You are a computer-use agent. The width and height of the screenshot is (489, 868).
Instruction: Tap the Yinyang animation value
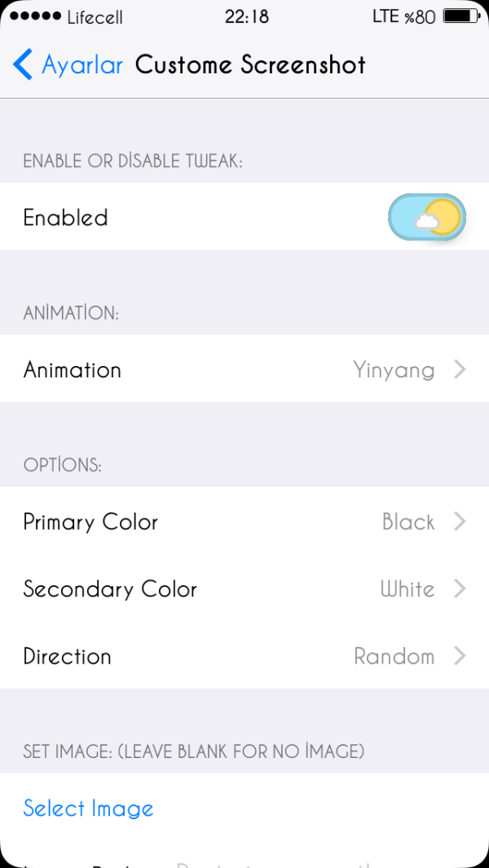394,370
